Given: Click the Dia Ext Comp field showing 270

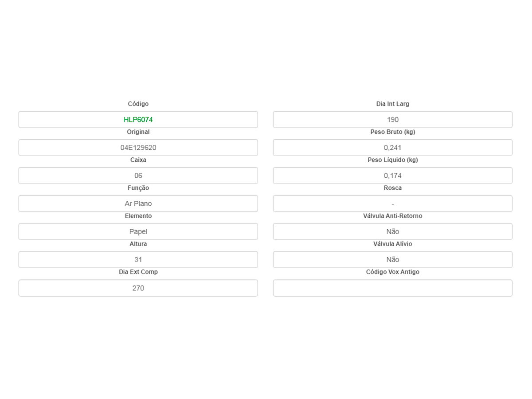Looking at the screenshot, I should coord(138,288).
